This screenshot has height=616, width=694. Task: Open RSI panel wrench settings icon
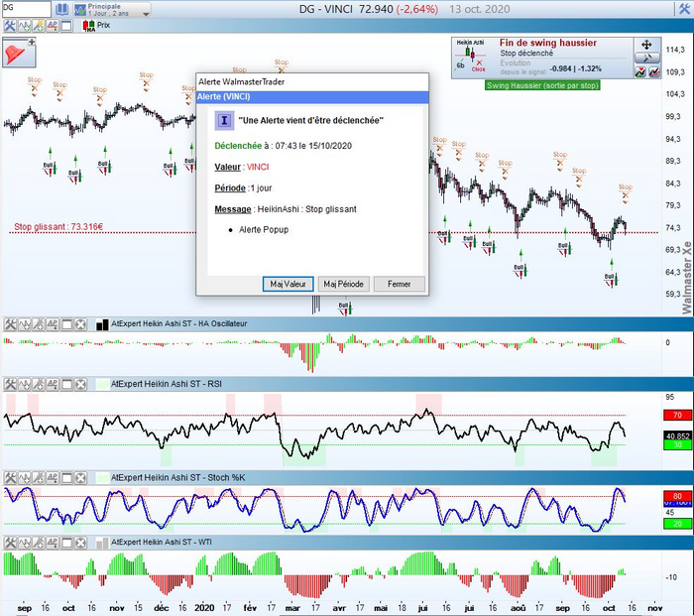tap(10, 385)
